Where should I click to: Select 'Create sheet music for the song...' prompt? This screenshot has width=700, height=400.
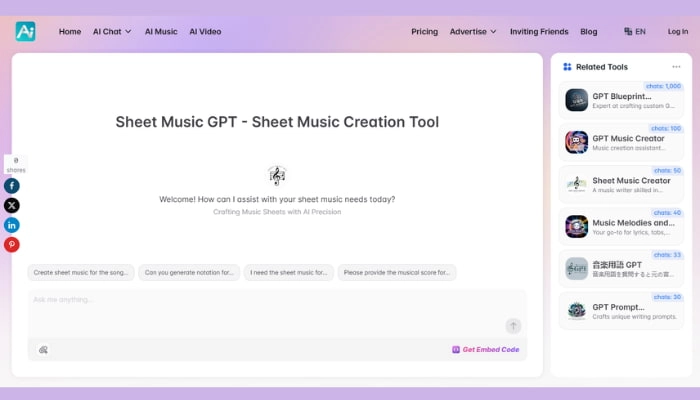[x=81, y=272]
